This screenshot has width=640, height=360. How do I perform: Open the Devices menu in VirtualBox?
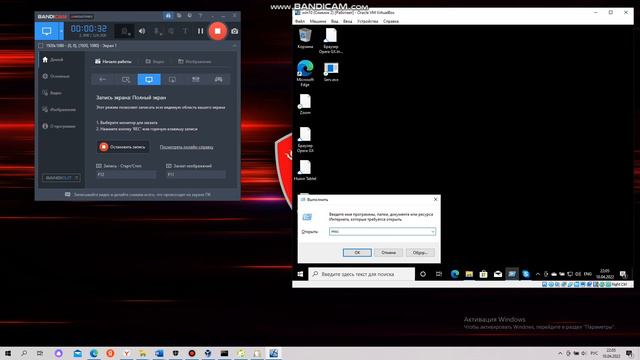tap(367, 21)
